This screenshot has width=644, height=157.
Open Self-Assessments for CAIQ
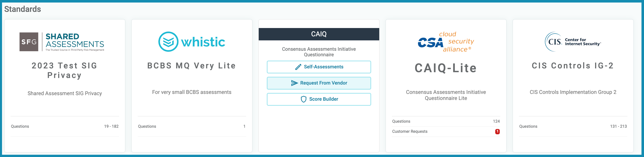[x=319, y=67]
